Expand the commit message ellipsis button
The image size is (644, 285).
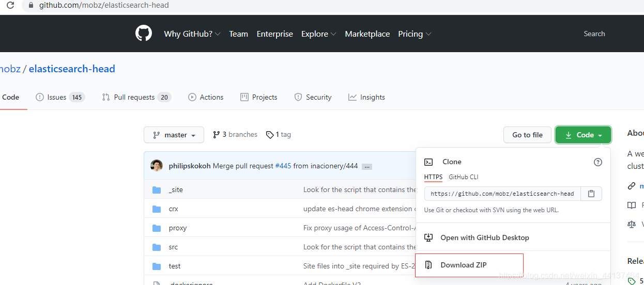[x=367, y=166]
